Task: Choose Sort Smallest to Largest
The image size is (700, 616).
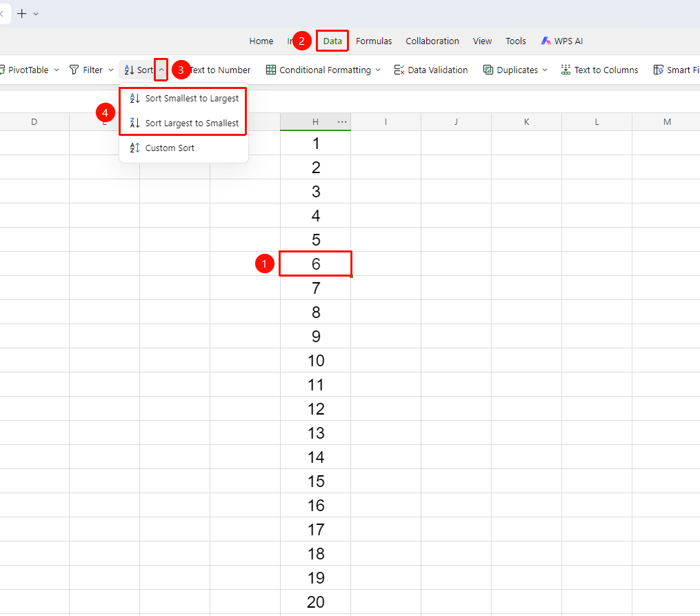Action: 183,99
